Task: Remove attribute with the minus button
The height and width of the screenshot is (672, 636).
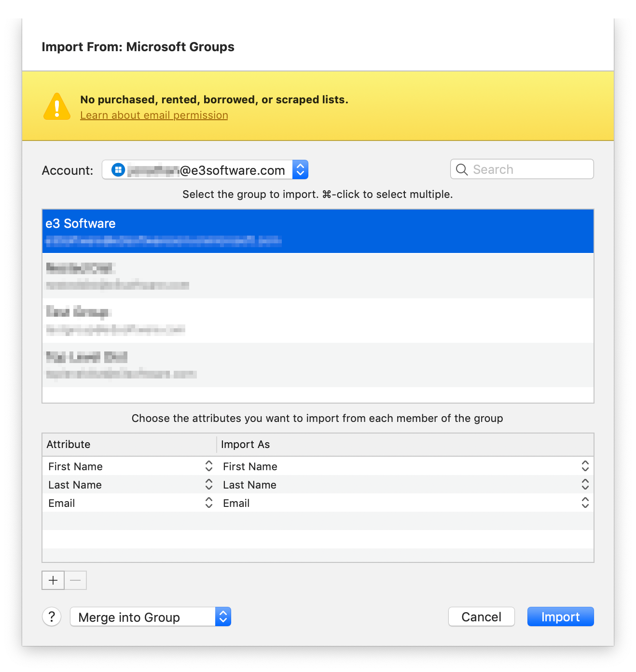Action: coord(75,580)
